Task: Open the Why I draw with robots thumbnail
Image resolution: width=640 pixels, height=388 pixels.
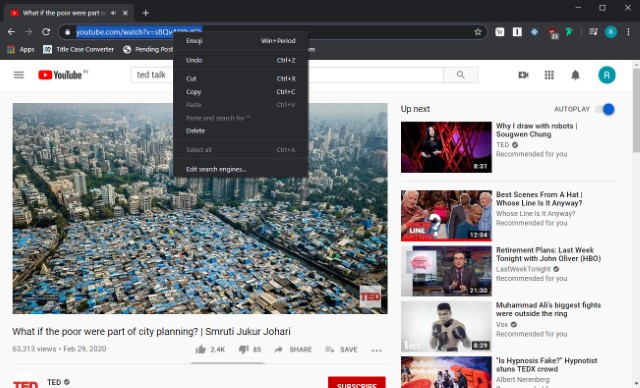Action: 446,147
